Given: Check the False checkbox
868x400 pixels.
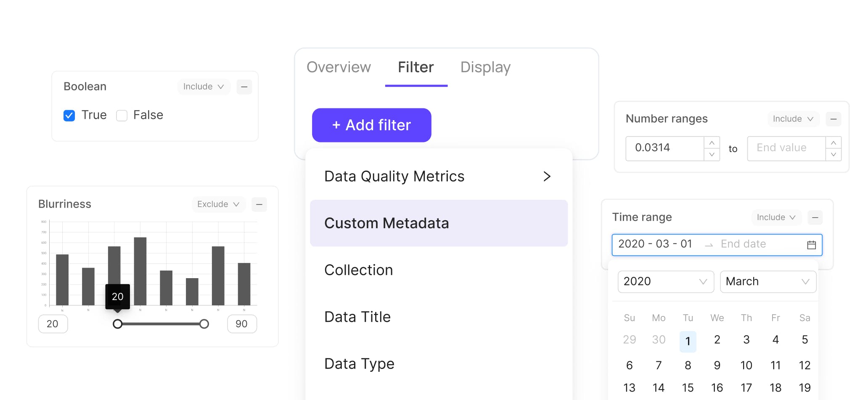Looking at the screenshot, I should pos(122,116).
